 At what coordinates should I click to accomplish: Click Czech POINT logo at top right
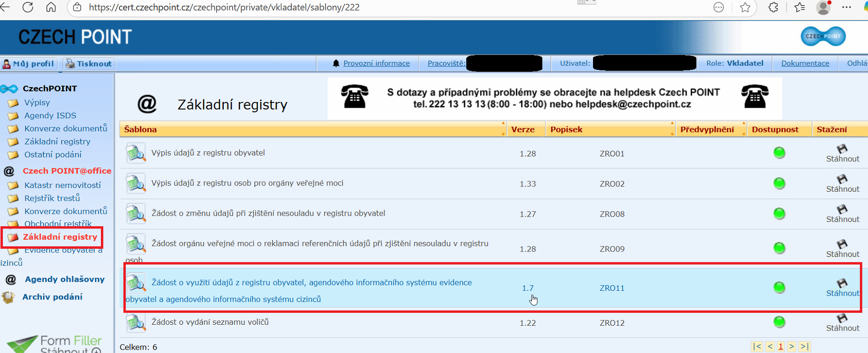823,36
